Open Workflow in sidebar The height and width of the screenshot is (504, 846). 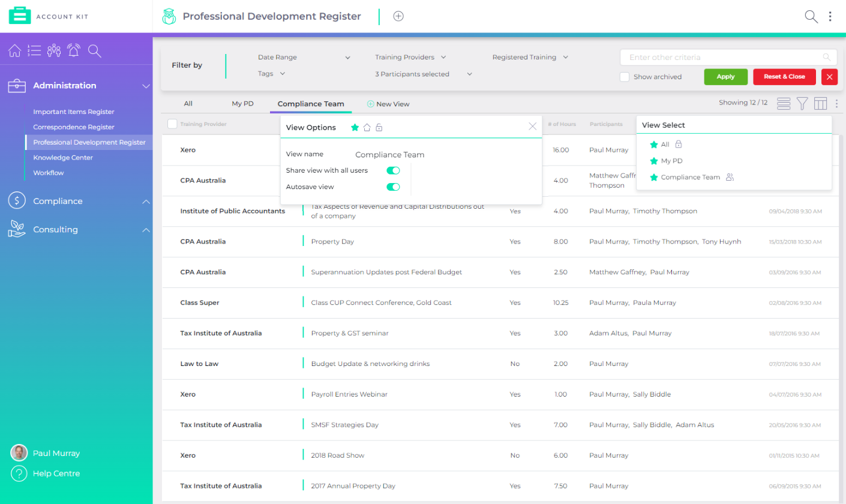[x=49, y=173]
